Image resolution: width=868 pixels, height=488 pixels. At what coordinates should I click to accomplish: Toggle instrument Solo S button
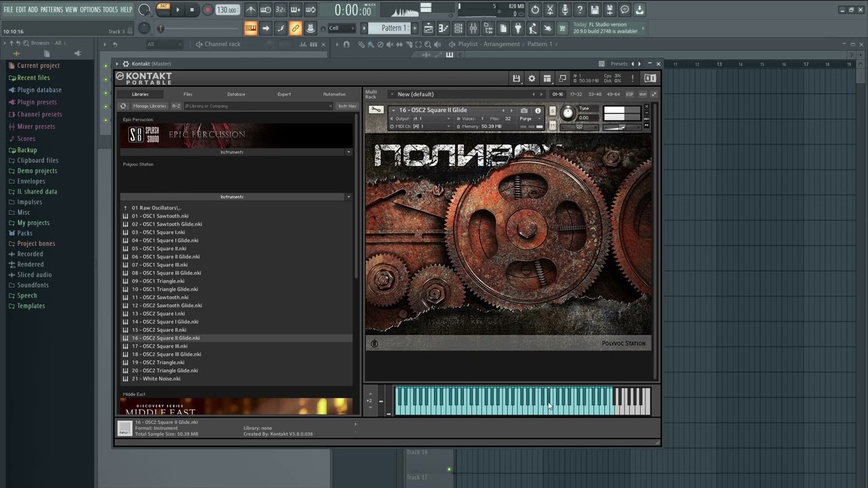552,110
